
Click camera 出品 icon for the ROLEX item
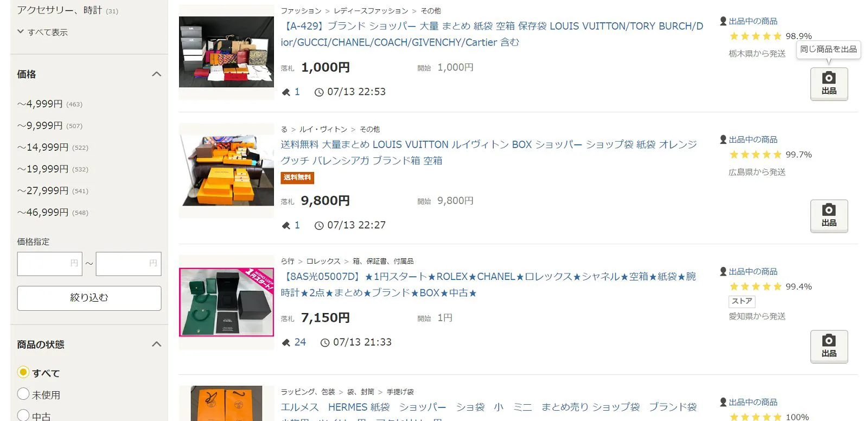[829, 346]
